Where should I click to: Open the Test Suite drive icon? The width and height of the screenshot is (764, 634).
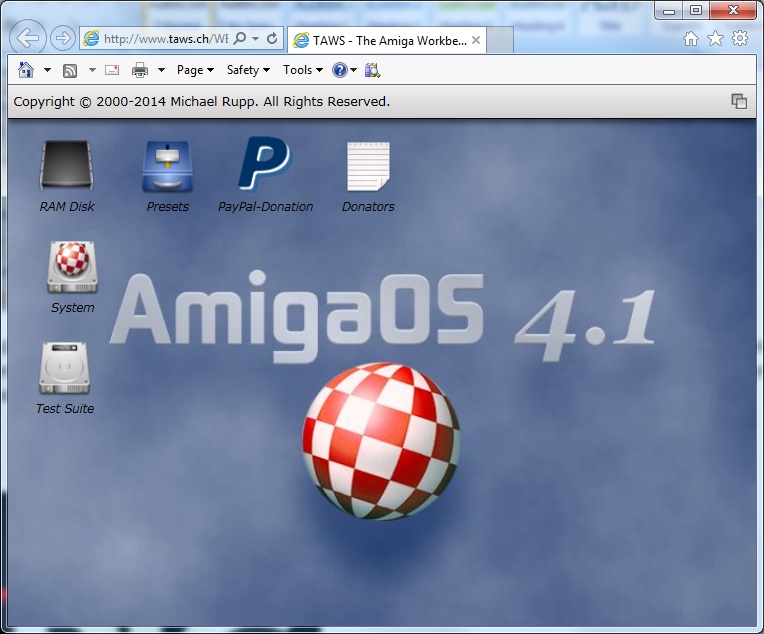point(65,369)
